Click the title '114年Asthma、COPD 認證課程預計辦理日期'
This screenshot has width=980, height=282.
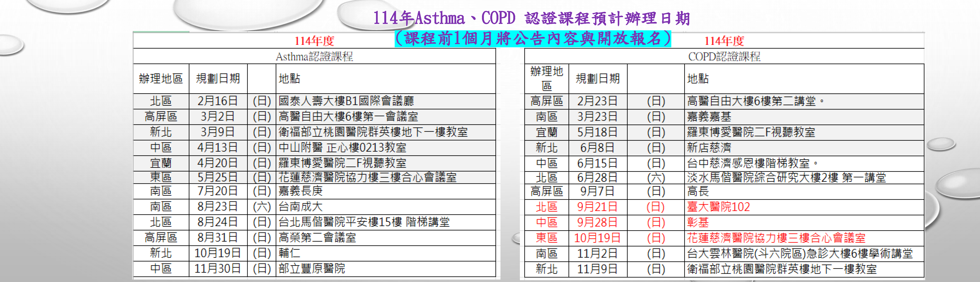click(x=531, y=18)
